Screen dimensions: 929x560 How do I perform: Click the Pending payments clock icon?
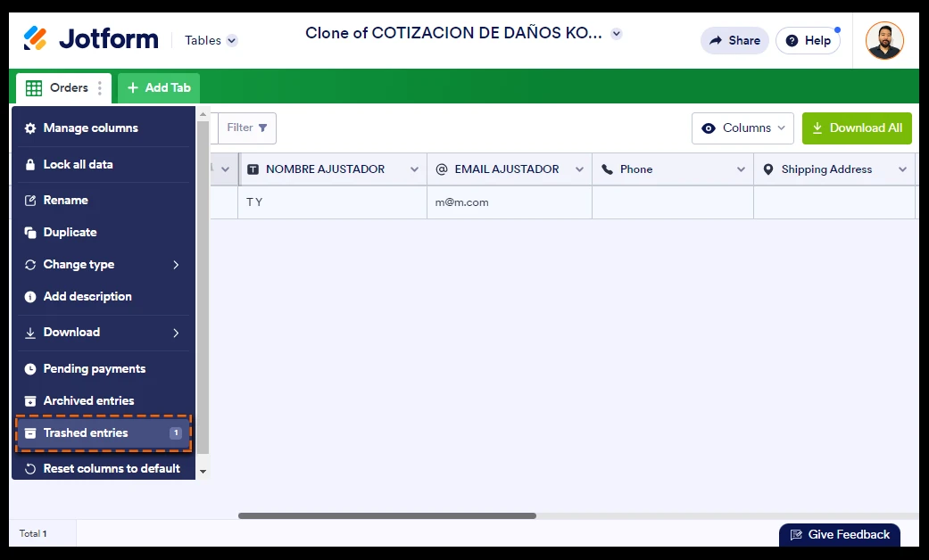pyautogui.click(x=30, y=369)
